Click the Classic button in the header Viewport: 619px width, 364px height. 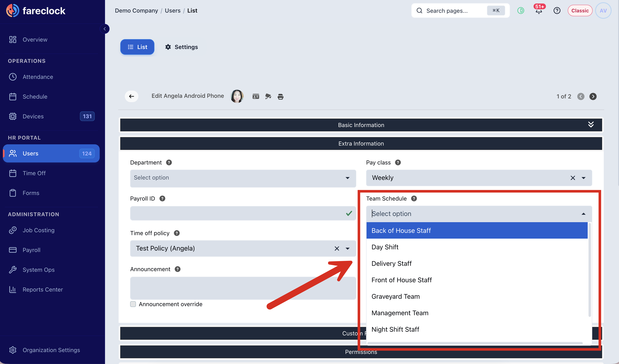(580, 10)
